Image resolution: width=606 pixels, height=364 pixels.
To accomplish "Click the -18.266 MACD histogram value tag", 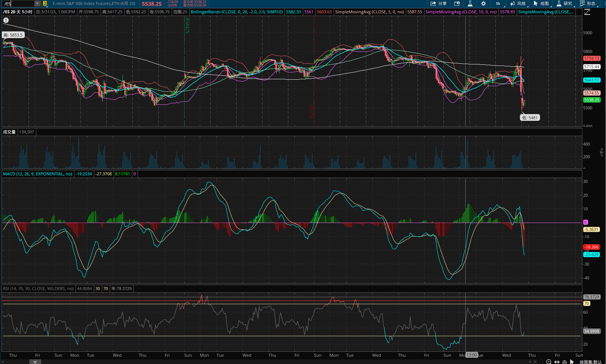I will (x=592, y=247).
